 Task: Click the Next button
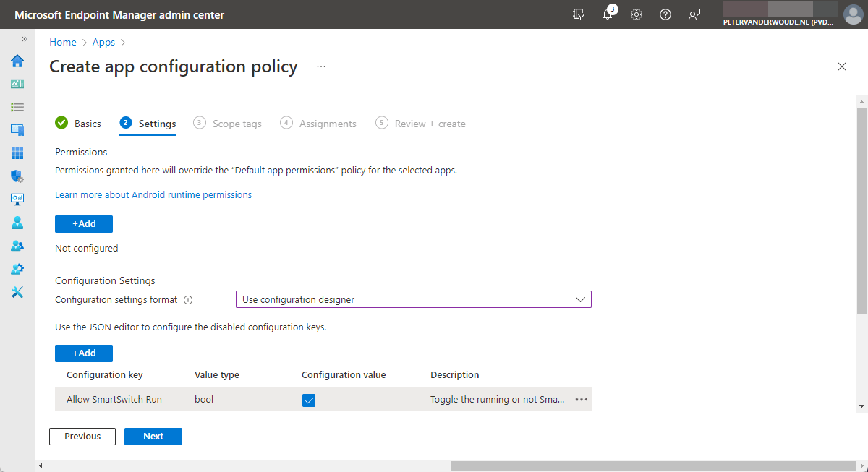[153, 436]
